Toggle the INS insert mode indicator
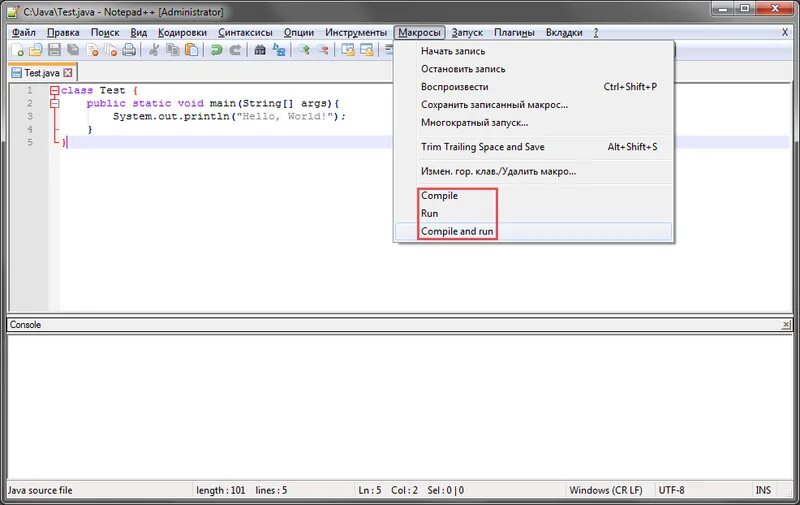Viewport: 800px width, 505px height. point(763,491)
